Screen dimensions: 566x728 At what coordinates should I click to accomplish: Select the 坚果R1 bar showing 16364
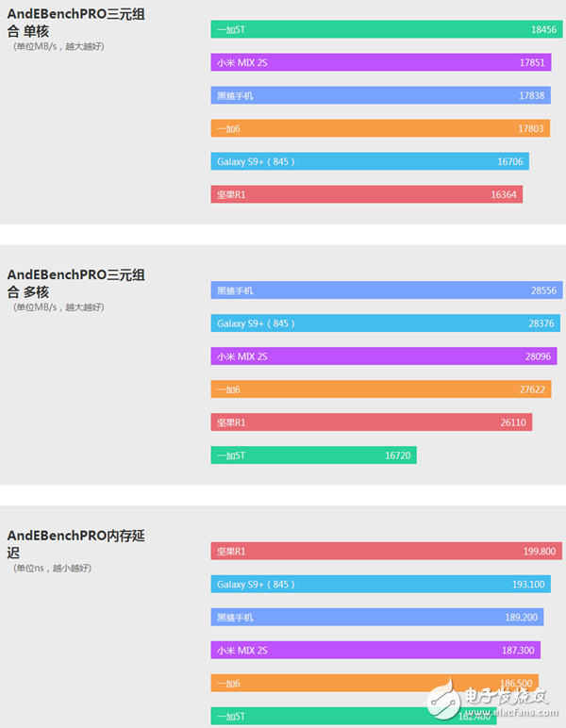366,194
